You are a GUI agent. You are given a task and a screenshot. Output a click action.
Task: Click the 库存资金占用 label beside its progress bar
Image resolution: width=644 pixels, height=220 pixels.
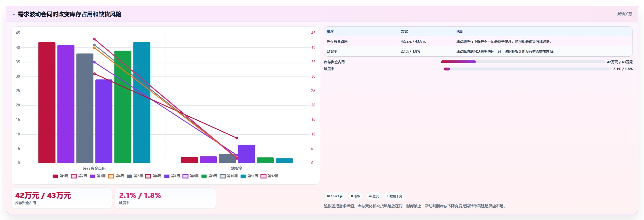point(334,62)
